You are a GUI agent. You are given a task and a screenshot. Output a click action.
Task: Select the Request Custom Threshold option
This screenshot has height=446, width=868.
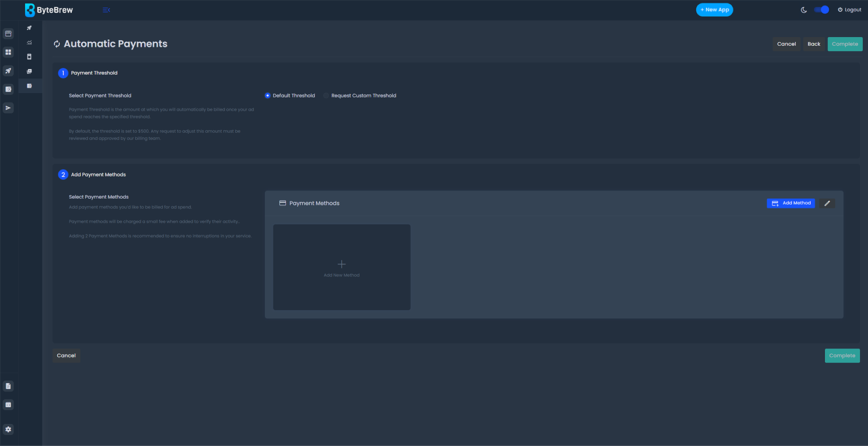pyautogui.click(x=326, y=96)
